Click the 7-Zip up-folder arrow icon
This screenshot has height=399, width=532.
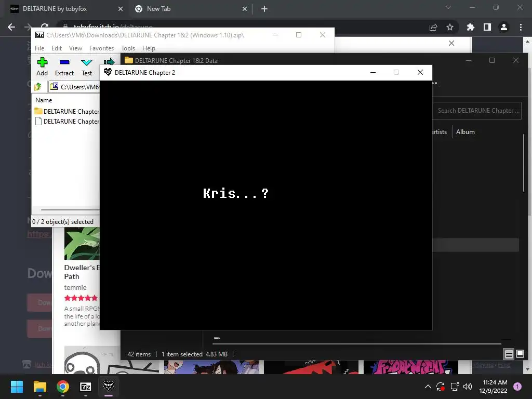click(38, 87)
